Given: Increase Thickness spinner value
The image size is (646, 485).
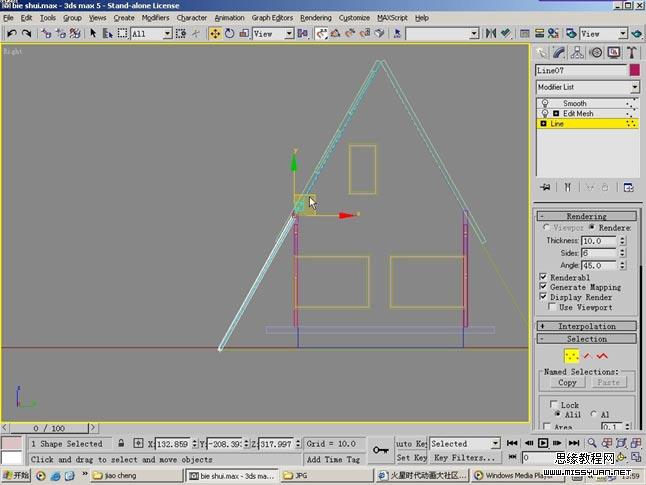Looking at the screenshot, I should pos(623,238).
